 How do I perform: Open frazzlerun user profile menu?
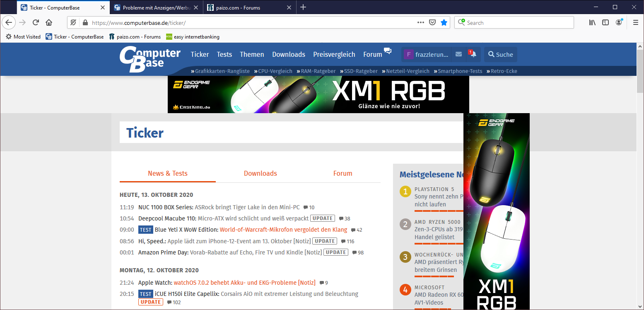426,54
